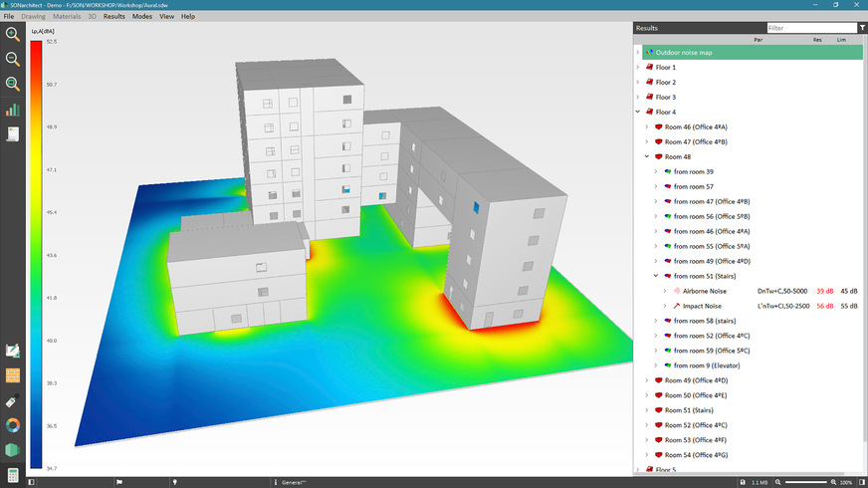
Task: Toggle the right panel button in status bar
Action: [x=862, y=482]
